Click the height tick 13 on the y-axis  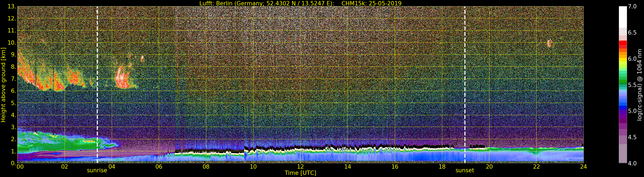point(12,6)
